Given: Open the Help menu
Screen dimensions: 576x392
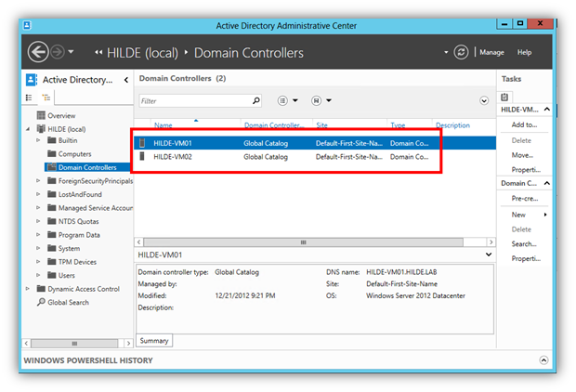Looking at the screenshot, I should click(x=524, y=53).
